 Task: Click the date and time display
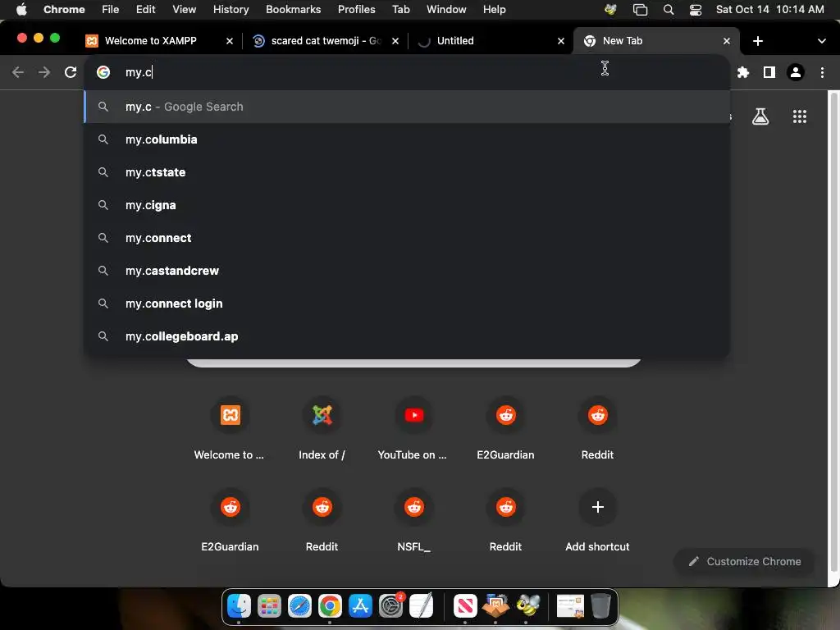click(769, 10)
